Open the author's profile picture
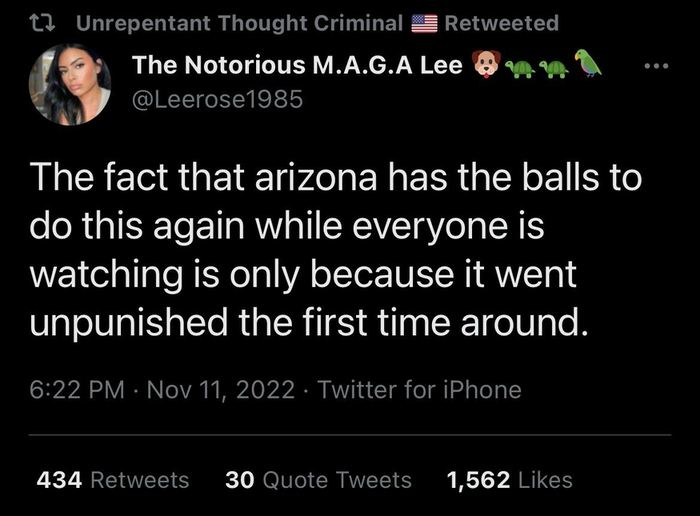The image size is (700, 516). pos(70,84)
